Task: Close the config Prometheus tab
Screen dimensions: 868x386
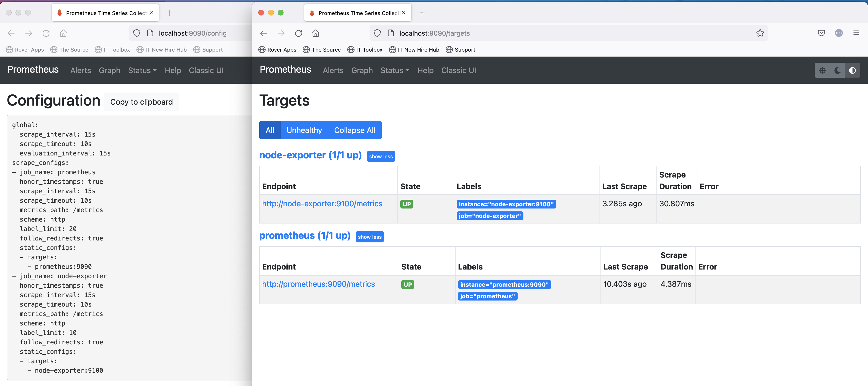Action: pyautogui.click(x=151, y=12)
